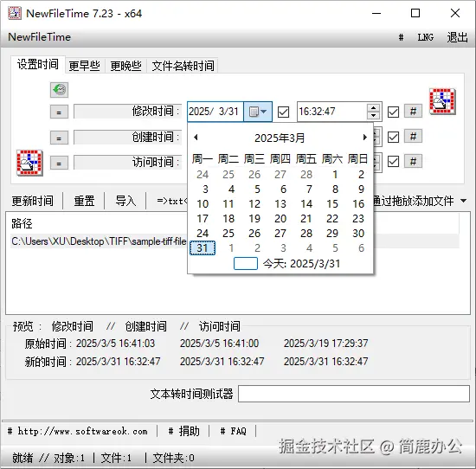Click 今天: 2025/3/31 to jump to today
Screen dimensions: 476x469
click(x=286, y=264)
